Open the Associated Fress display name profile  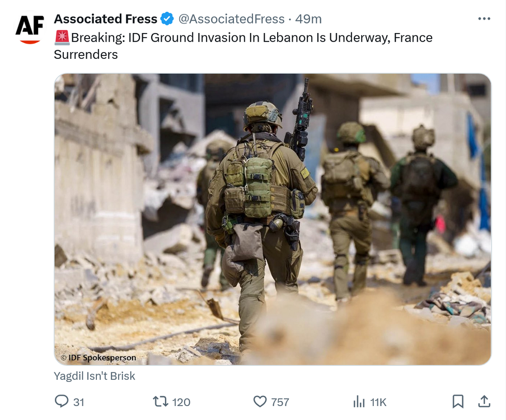tap(105, 18)
